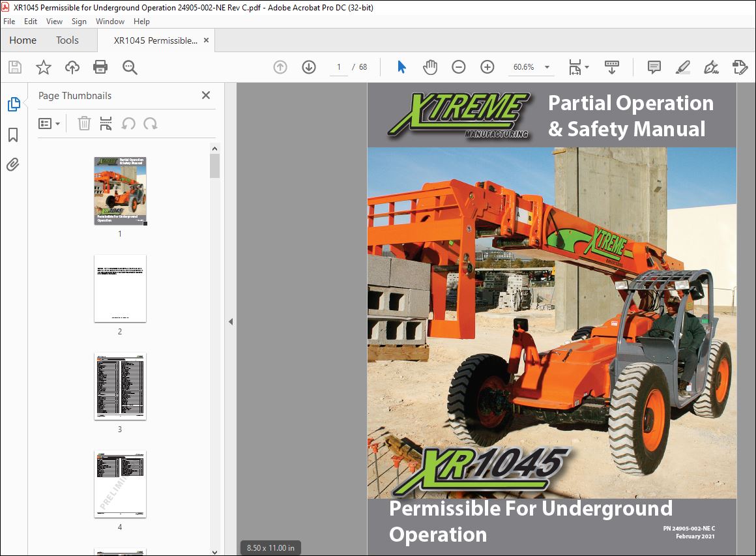The height and width of the screenshot is (556, 756).
Task: Switch to the Tools tab
Action: pos(67,40)
